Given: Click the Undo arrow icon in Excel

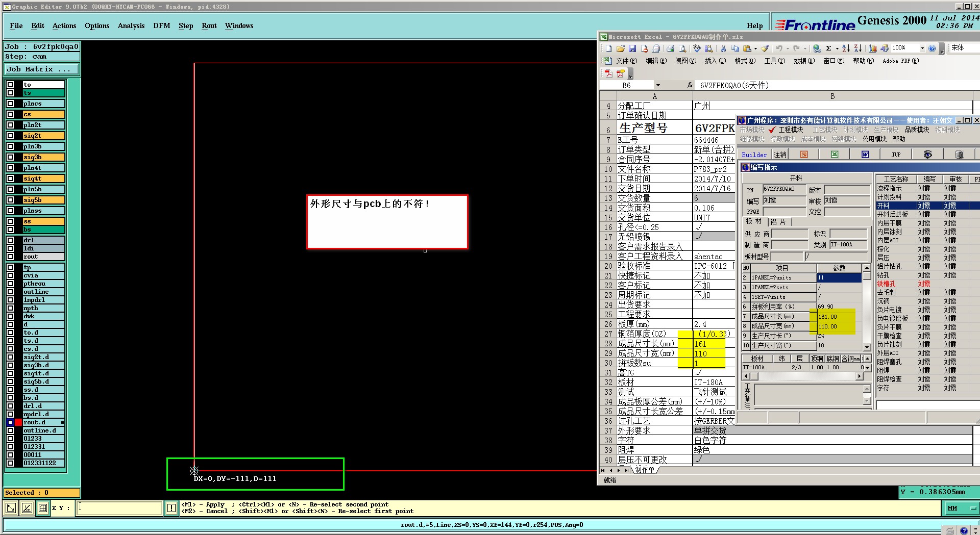Looking at the screenshot, I should coord(779,48).
